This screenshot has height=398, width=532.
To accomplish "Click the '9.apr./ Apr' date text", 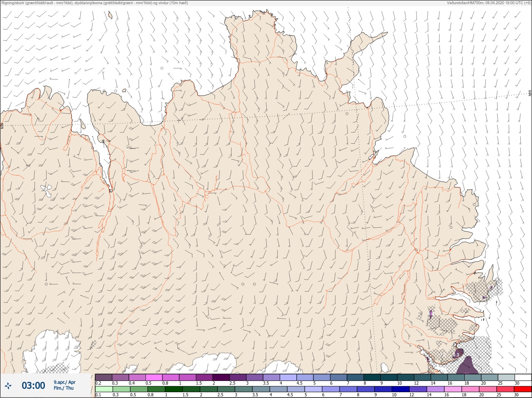I will click(x=64, y=382).
